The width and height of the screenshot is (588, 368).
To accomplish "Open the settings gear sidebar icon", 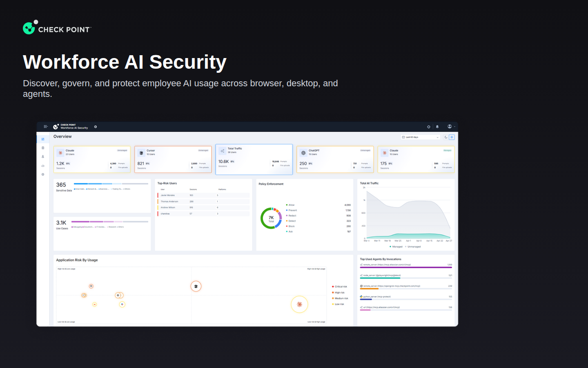I will click(x=43, y=175).
